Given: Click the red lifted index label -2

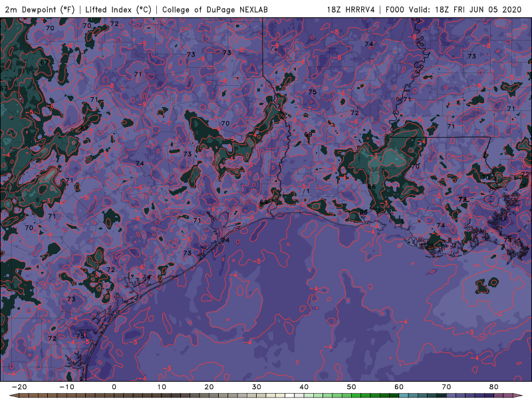Looking at the screenshot, I should (x=498, y=314).
